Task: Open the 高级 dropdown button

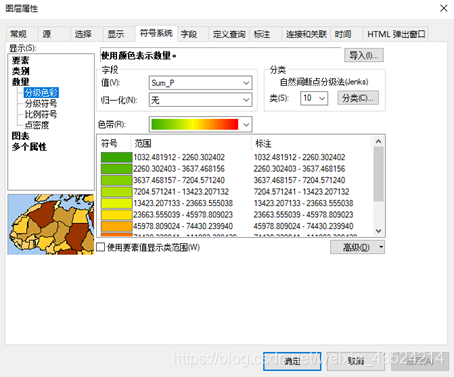Action: tap(357, 247)
